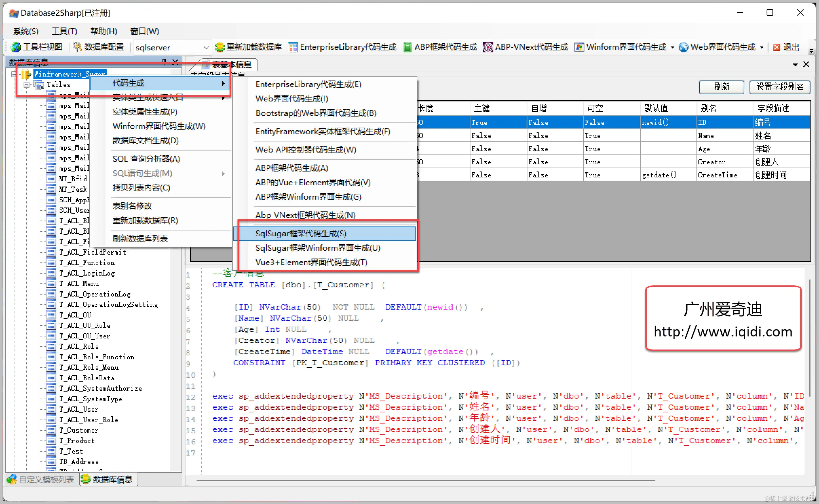Screen dimensions: 819x504
Task: Select the T_Customer table in tree
Action: pos(79,430)
